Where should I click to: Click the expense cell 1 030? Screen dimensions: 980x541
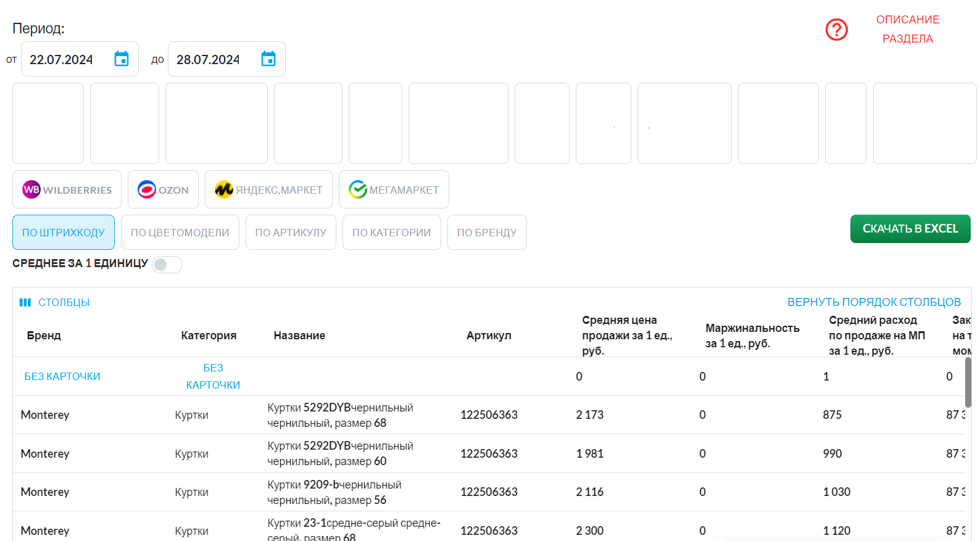click(837, 492)
